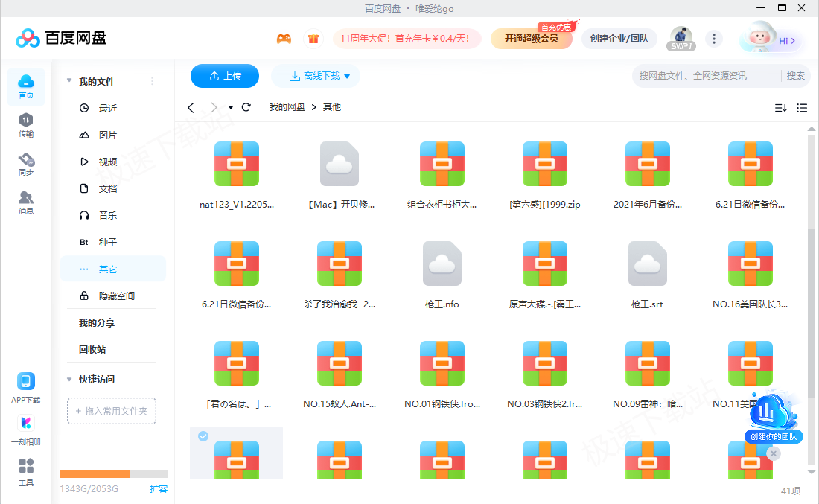Open the APP下载 sidebar icon
819x504 pixels.
26,388
